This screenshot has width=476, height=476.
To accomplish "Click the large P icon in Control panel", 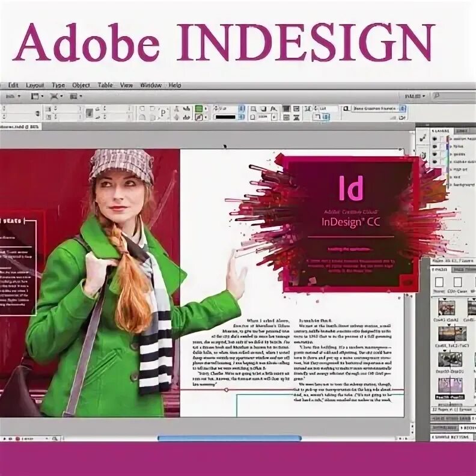I will coord(163,113).
